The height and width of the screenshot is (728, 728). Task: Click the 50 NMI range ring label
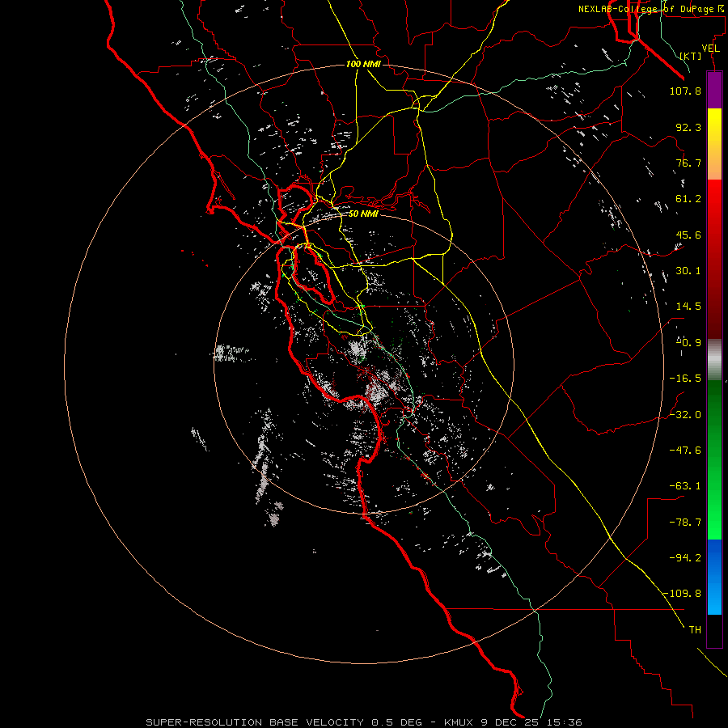(x=363, y=214)
